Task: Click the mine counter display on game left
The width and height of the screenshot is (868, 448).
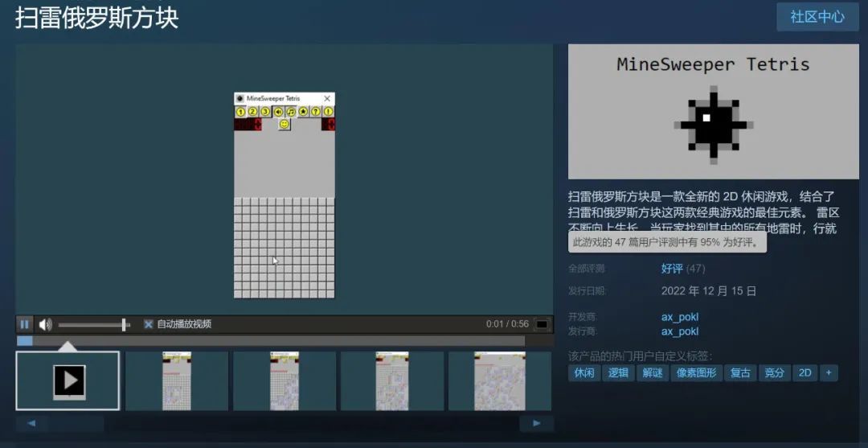Action: click(x=248, y=125)
